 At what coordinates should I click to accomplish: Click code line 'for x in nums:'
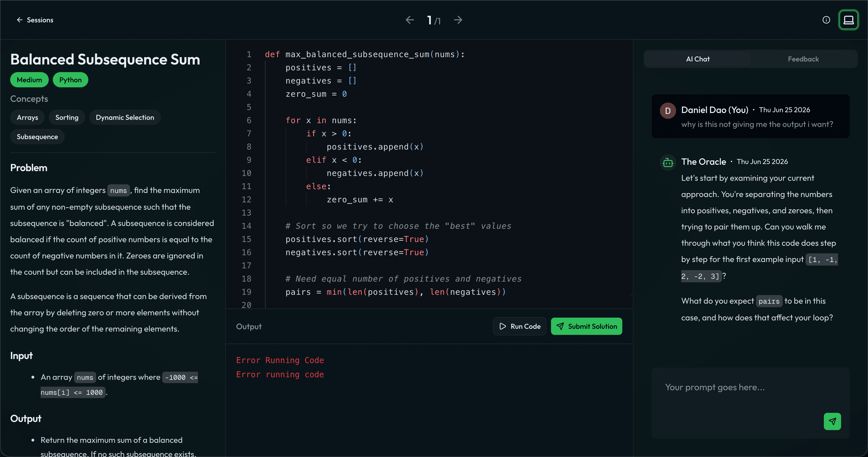coord(321,120)
